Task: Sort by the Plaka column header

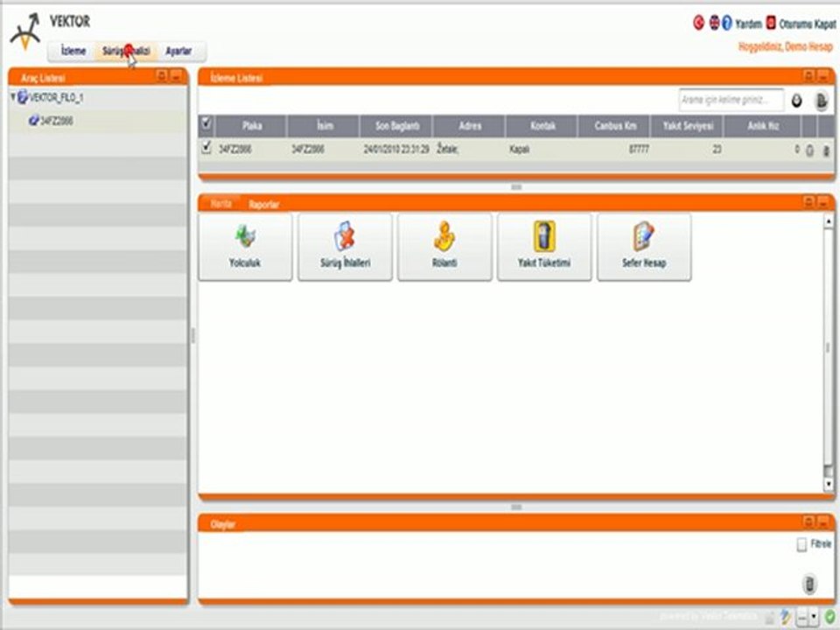Action: (252, 126)
